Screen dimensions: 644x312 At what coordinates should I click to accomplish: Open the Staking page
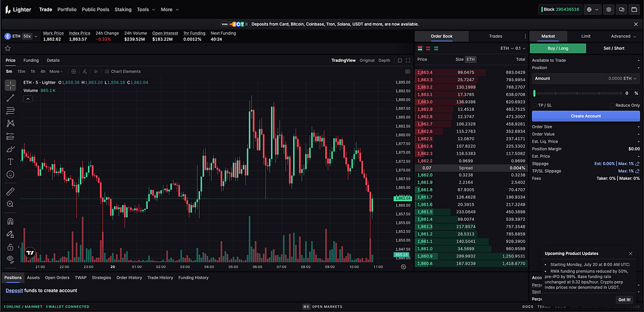(123, 9)
